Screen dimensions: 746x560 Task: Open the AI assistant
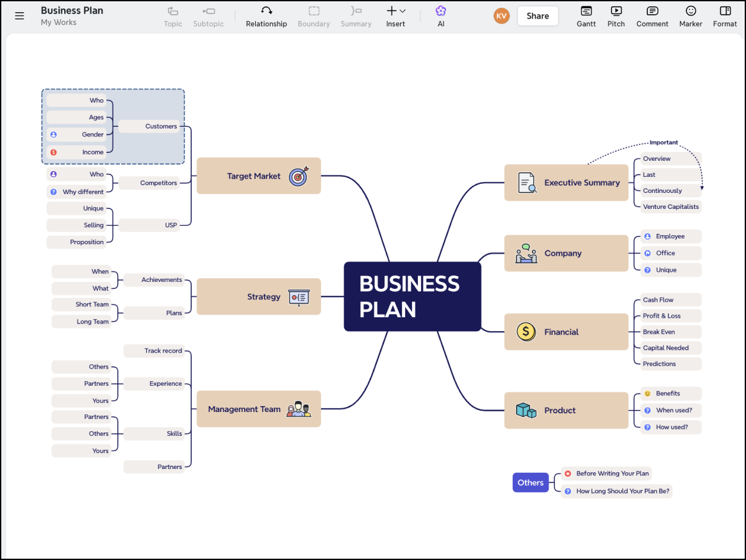441,17
